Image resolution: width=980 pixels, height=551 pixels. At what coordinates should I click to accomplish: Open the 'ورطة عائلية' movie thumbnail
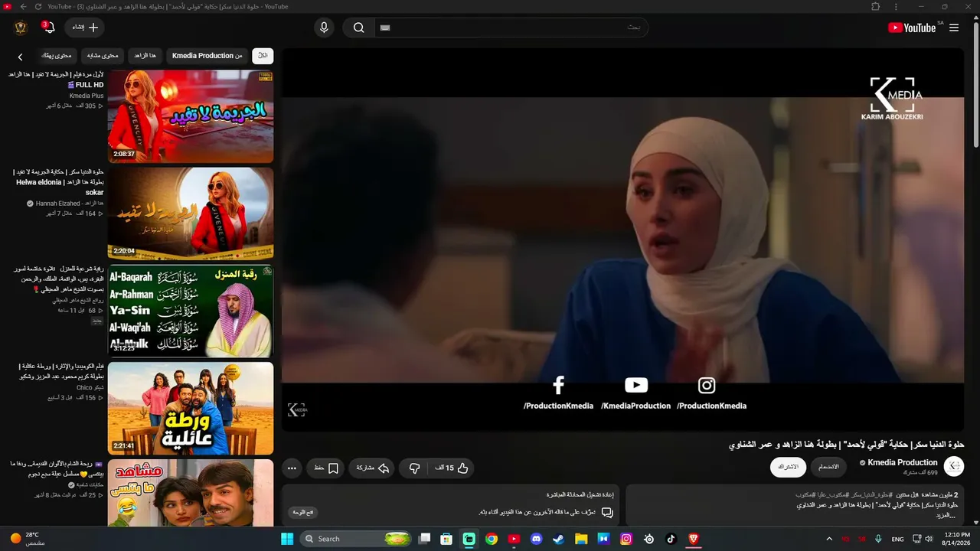coord(191,408)
